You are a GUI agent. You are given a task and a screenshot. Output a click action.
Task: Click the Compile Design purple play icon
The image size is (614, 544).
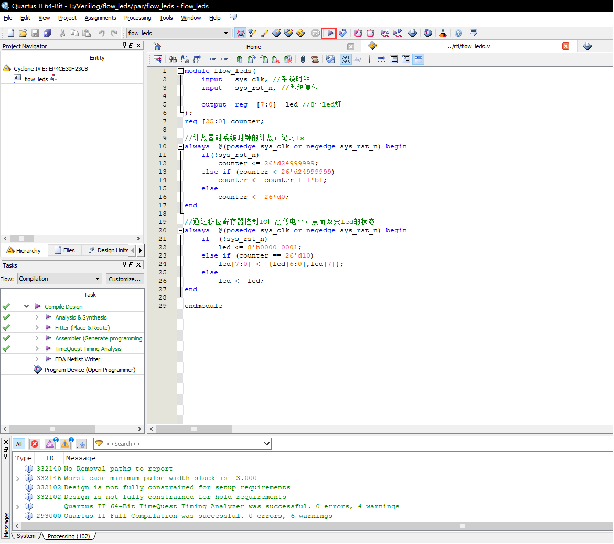38,307
